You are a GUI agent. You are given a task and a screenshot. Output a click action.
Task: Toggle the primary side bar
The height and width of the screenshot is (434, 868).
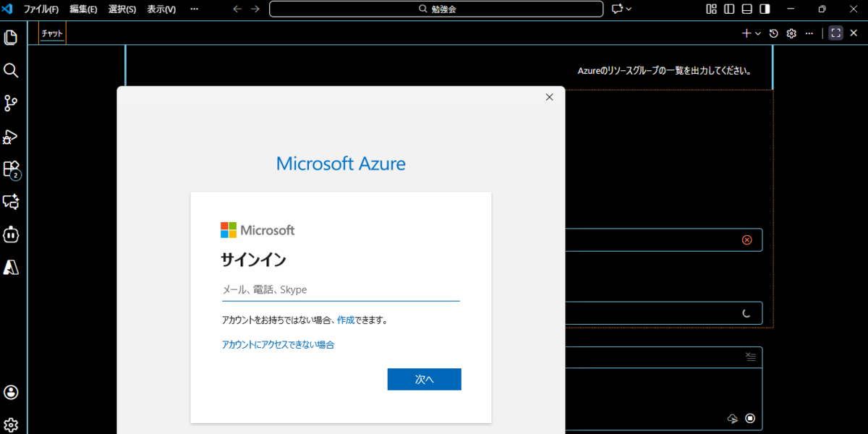[x=729, y=9]
